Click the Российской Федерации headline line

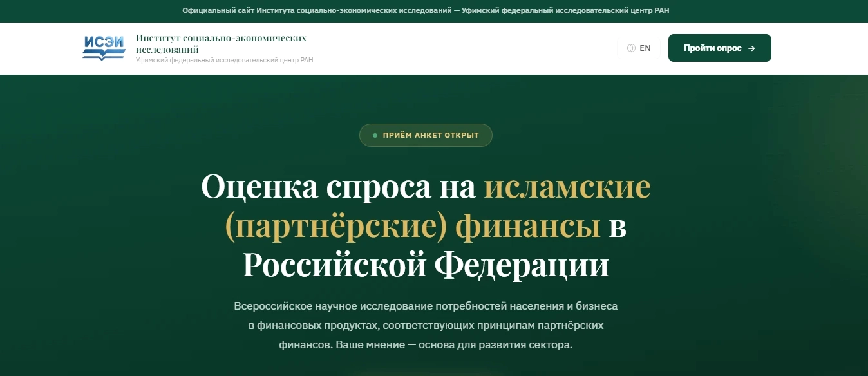tap(426, 265)
